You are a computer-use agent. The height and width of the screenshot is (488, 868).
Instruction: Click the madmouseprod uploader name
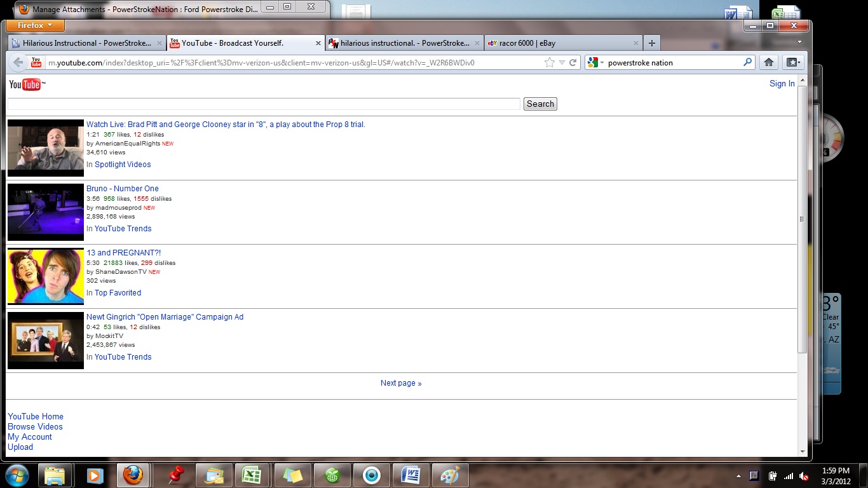pos(118,208)
